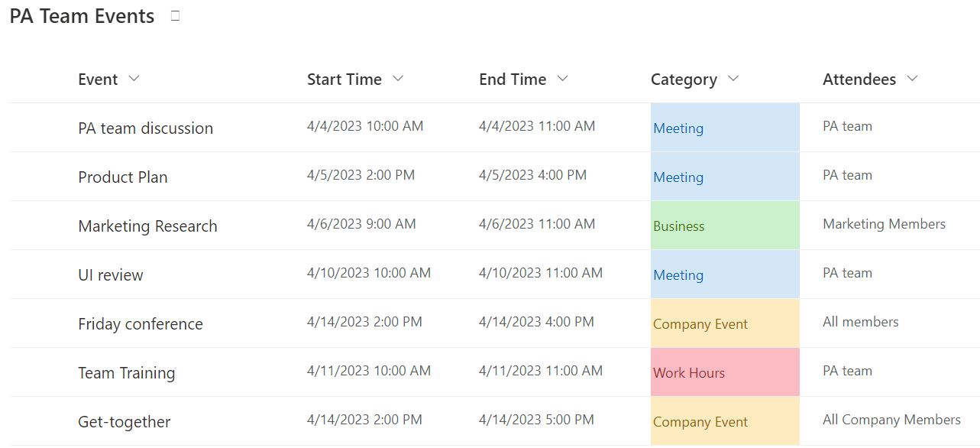Open the Team Training event
This screenshot has width=980, height=448.
pos(126,373)
